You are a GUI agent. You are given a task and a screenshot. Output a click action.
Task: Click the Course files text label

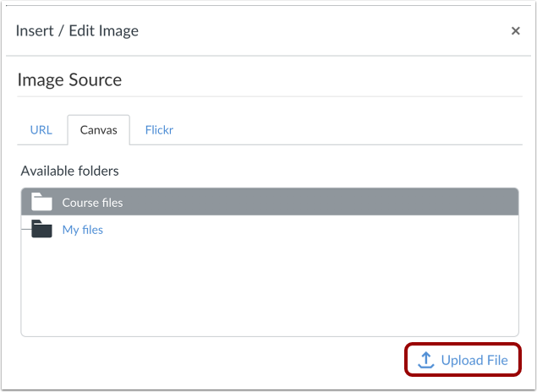[92, 203]
